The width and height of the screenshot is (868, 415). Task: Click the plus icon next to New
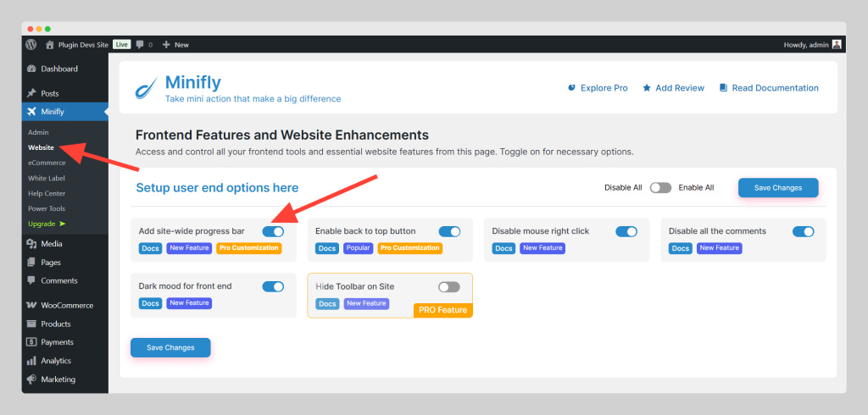tap(166, 45)
